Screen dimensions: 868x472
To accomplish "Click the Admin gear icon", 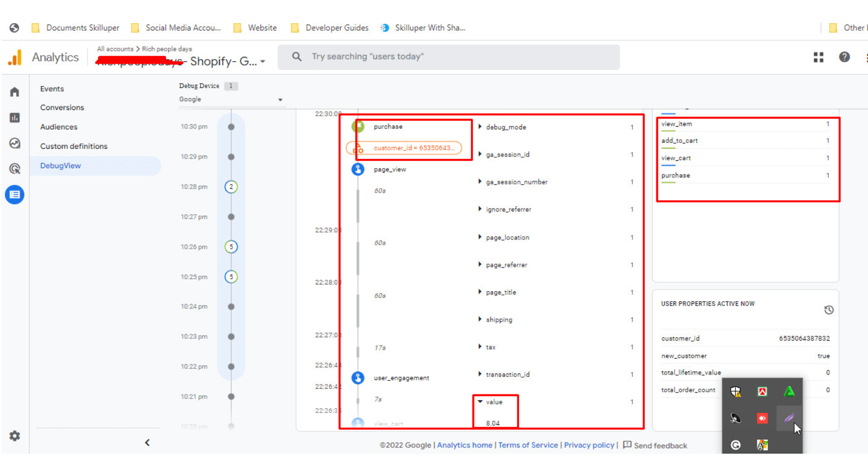I will tap(15, 436).
